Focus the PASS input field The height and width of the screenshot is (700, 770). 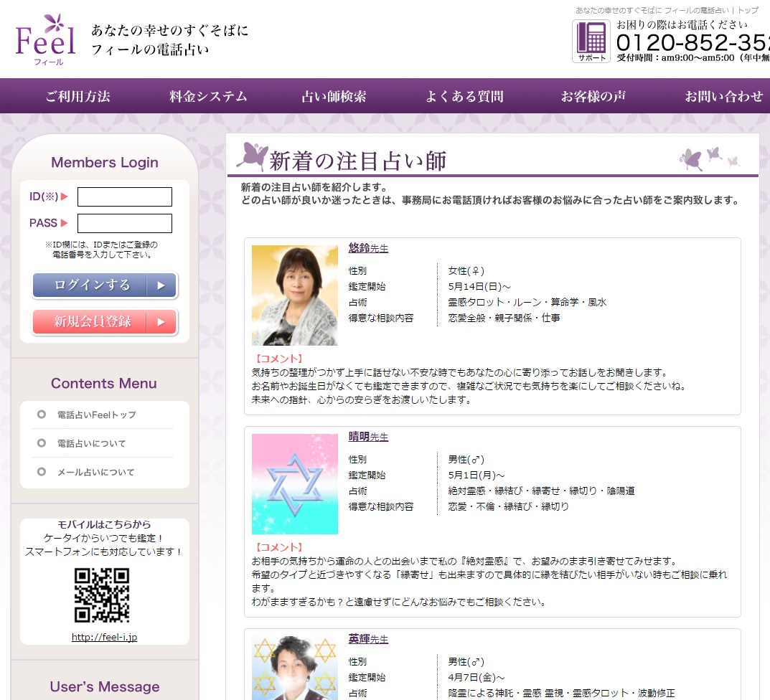(x=125, y=223)
